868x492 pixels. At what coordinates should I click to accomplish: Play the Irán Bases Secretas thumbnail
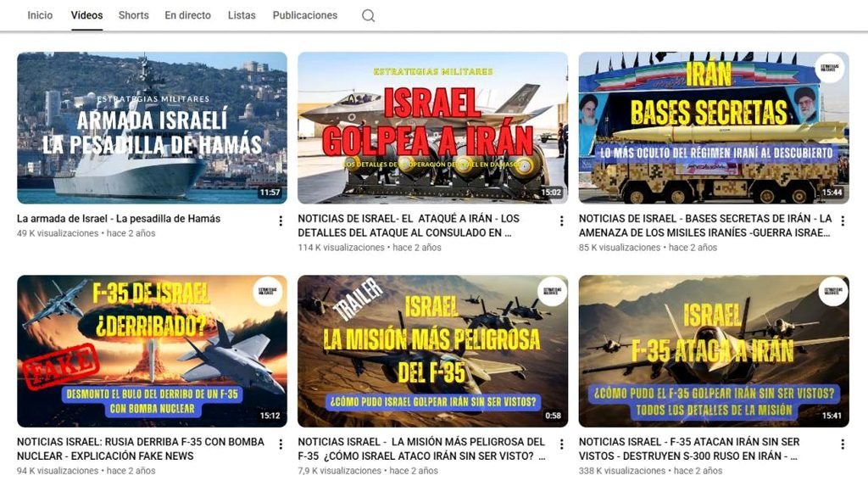click(714, 128)
